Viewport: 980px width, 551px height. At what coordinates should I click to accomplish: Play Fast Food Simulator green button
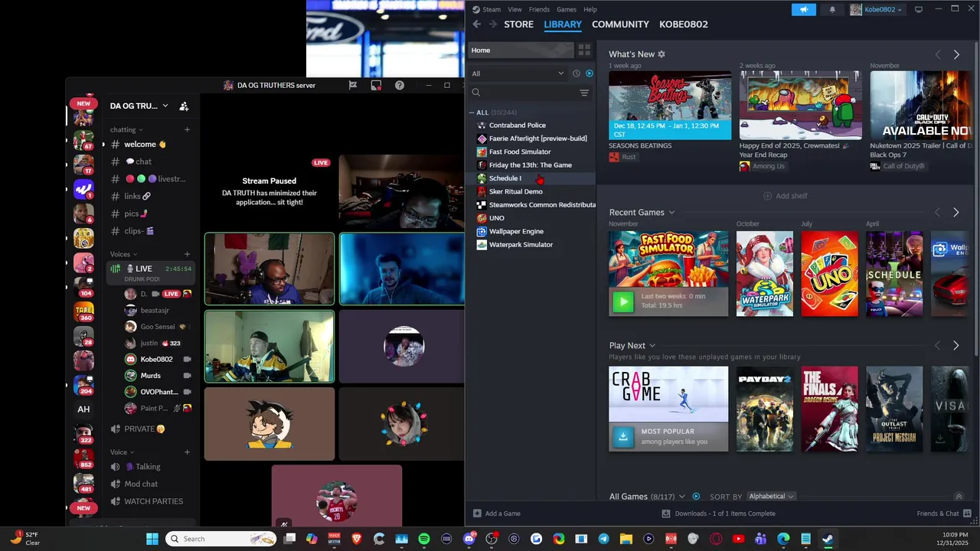coord(623,302)
